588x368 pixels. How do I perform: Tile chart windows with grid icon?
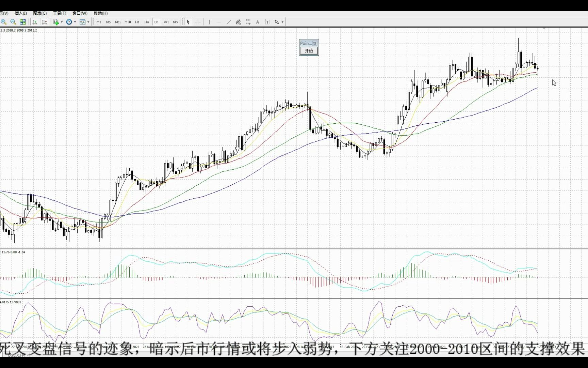pyautogui.click(x=23, y=22)
